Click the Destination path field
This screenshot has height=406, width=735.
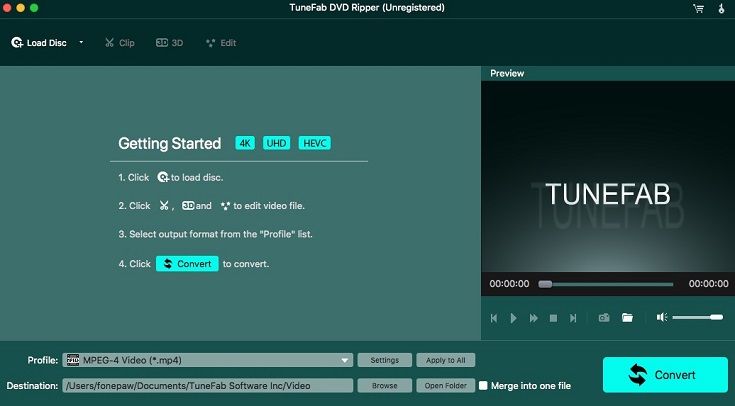[208, 385]
